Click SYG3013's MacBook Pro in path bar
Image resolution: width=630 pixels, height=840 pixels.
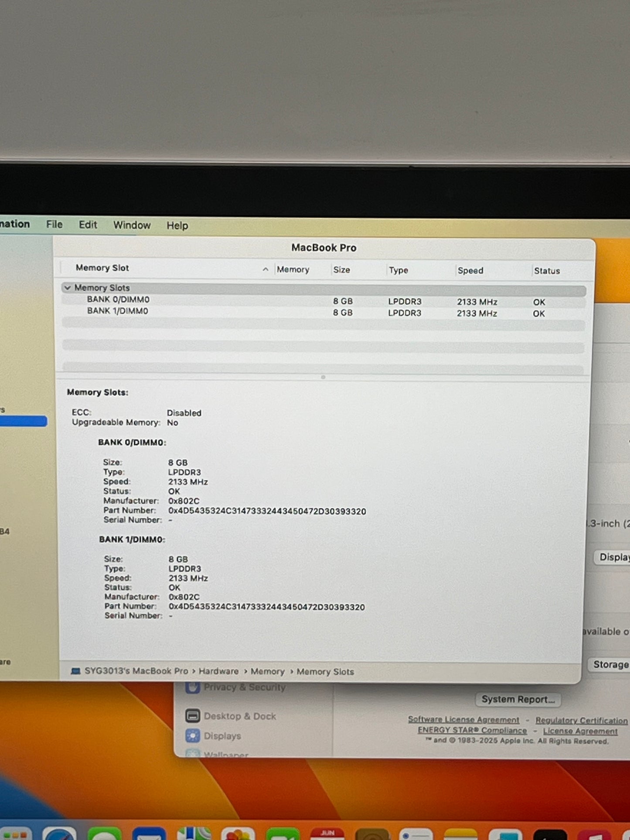point(136,671)
